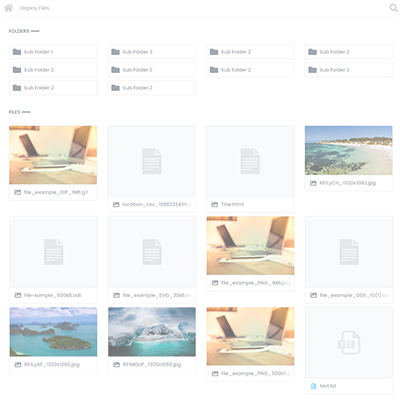This screenshot has height=400, width=400.
Task: Open the file_example_ODS_10 spreadsheet card
Action: click(349, 260)
